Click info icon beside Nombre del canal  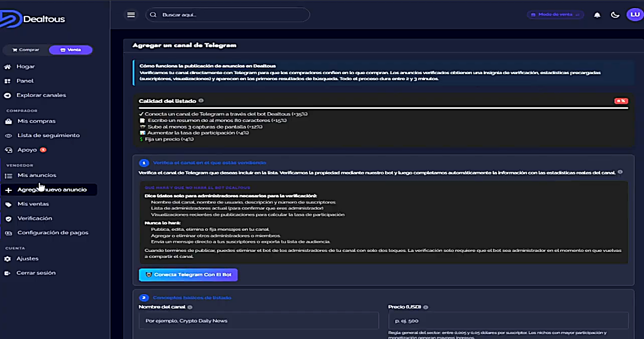coord(190,307)
